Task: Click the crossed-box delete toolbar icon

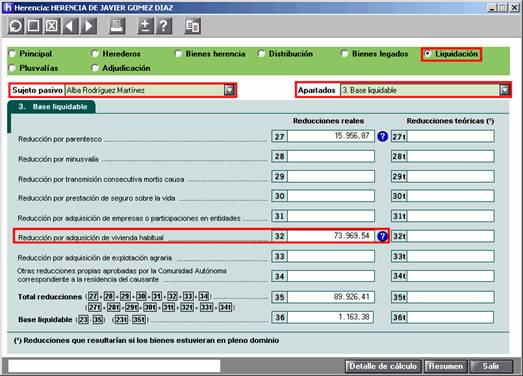Action: [x=52, y=26]
